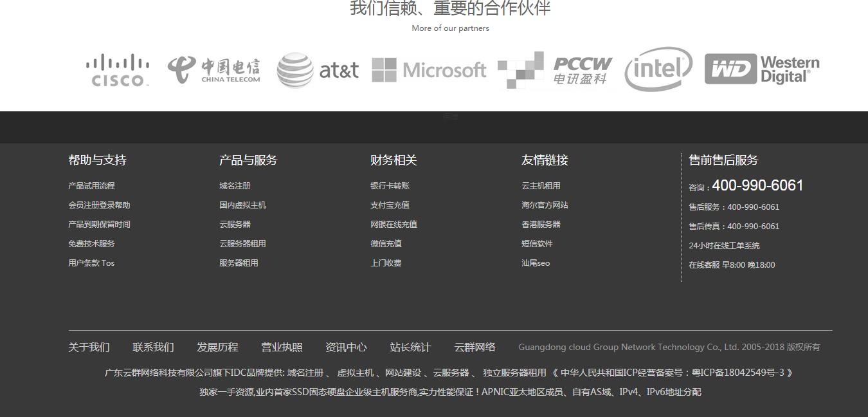
Task: Select the AT&T partner logo
Action: [x=318, y=70]
